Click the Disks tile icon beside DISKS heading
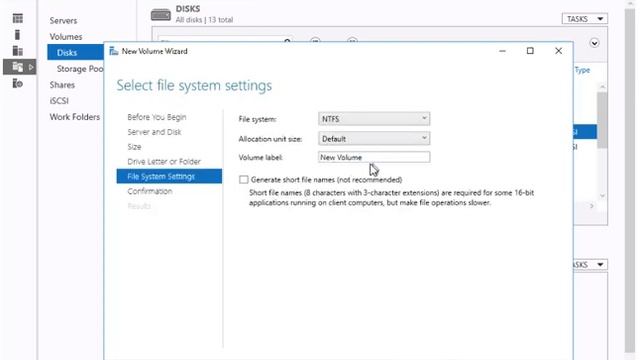This screenshot has width=640, height=360. (x=161, y=15)
